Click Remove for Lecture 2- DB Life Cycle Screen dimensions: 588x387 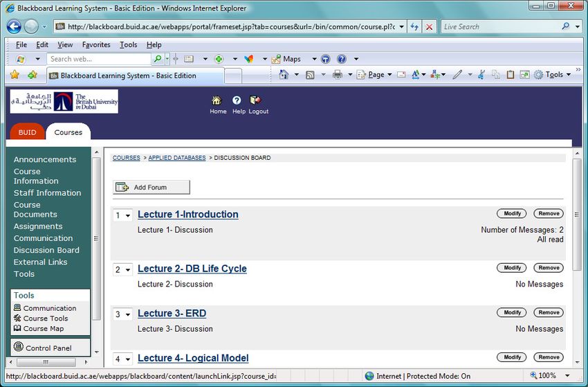point(549,268)
